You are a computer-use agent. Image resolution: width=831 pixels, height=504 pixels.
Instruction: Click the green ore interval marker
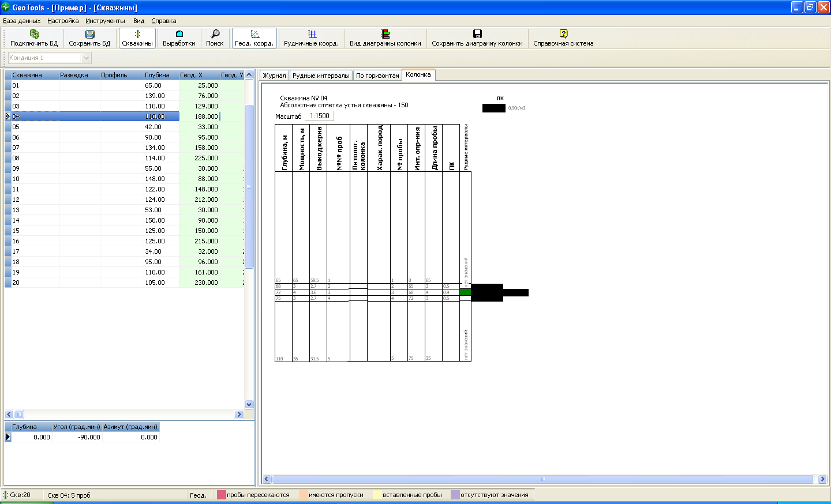coord(465,292)
